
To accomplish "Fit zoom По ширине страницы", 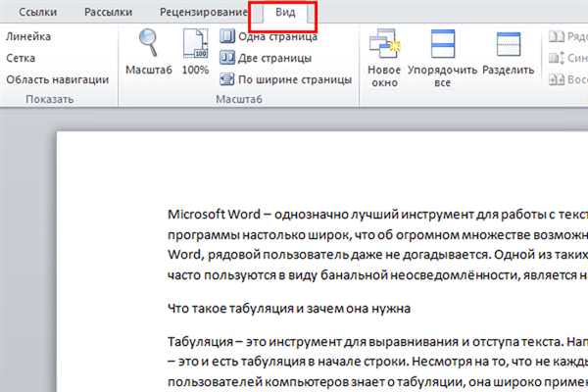I will pos(286,79).
